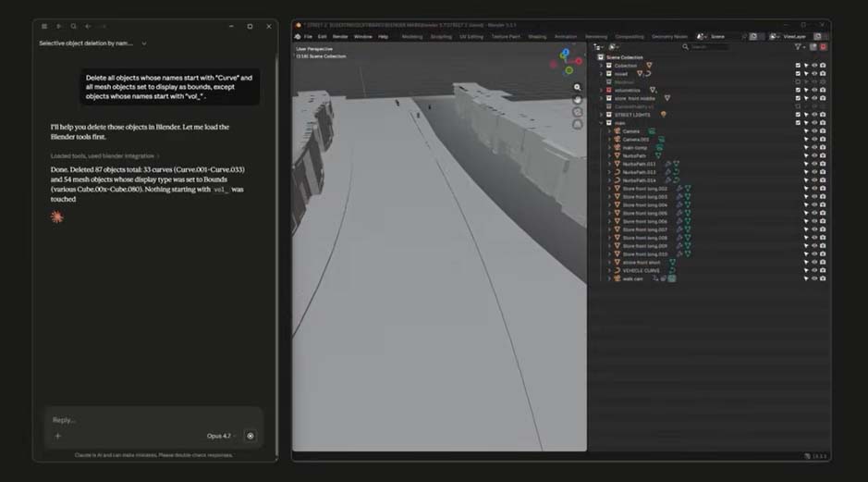Open the Opus 4.7 model selector dropdown

point(221,436)
